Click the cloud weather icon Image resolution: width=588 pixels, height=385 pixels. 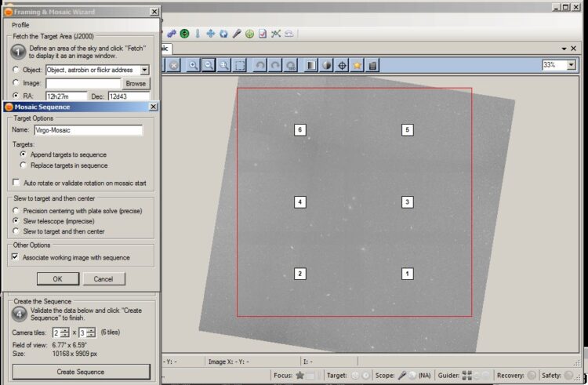289,34
